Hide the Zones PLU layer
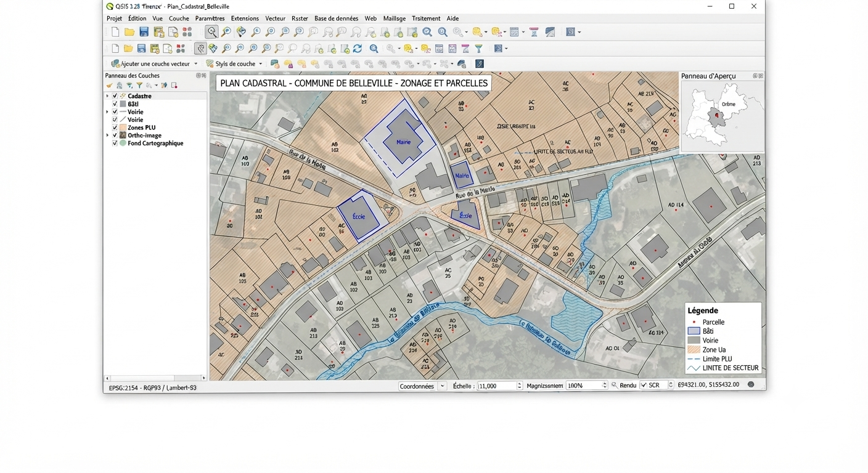Viewport: 868px width, 473px height. click(x=115, y=127)
